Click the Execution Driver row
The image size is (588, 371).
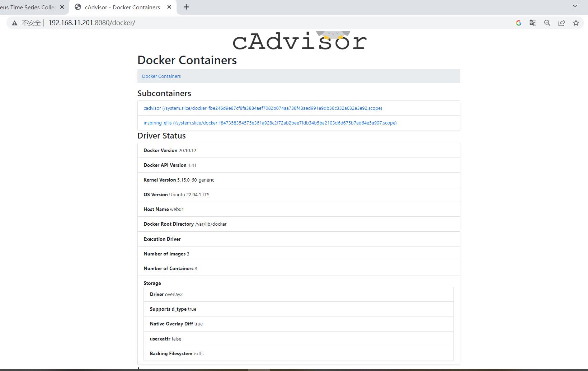[x=298, y=239]
